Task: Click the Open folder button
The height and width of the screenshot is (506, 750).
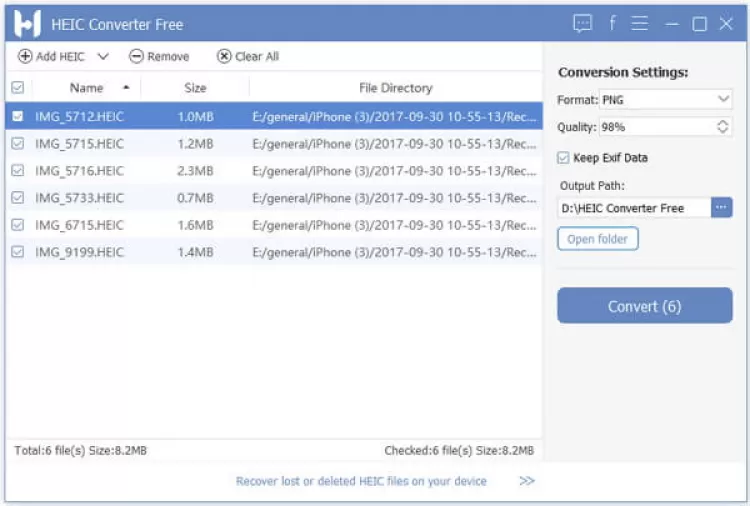Action: tap(597, 239)
